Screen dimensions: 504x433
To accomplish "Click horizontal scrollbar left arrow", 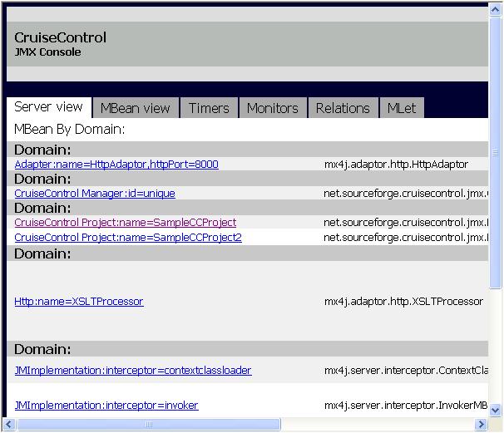I will 8,425.
